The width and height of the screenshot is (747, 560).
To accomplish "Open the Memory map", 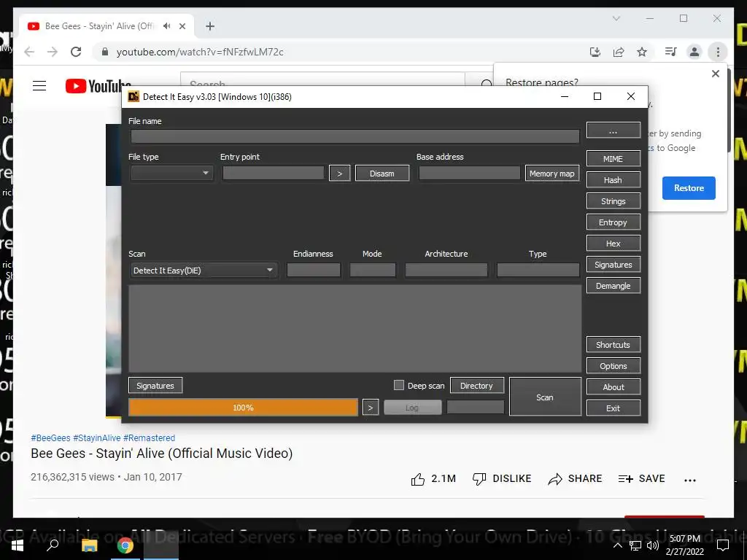I will 552,174.
